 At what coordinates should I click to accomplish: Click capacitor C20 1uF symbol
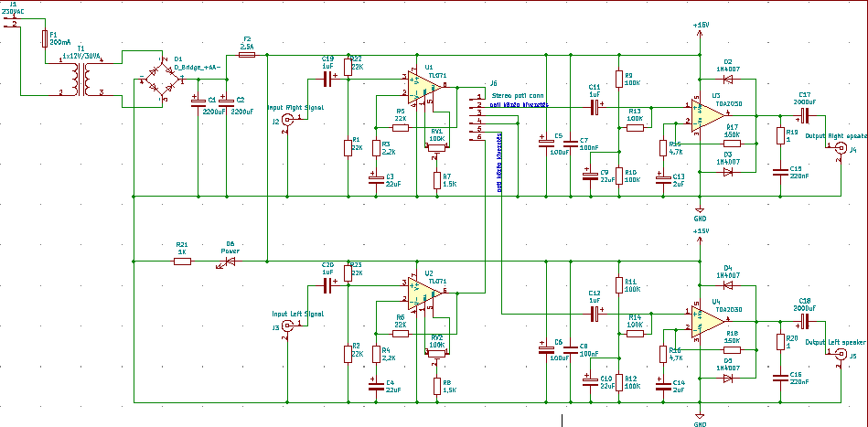(327, 285)
